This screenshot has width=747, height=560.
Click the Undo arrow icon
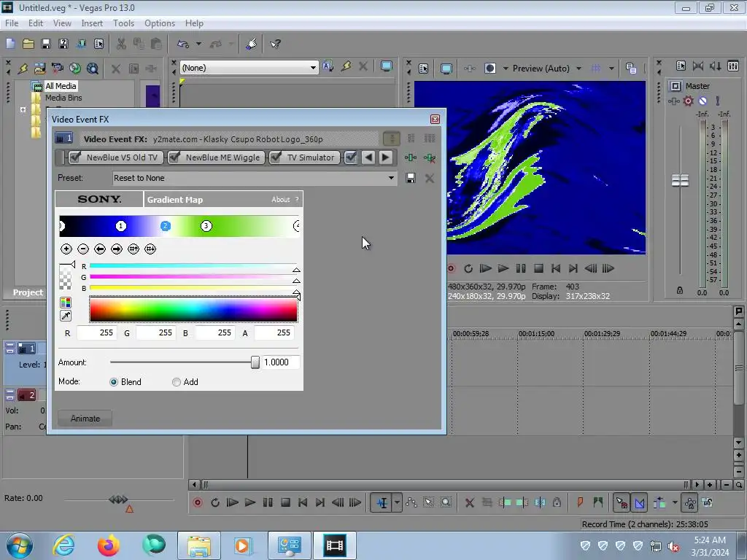pyautogui.click(x=183, y=44)
